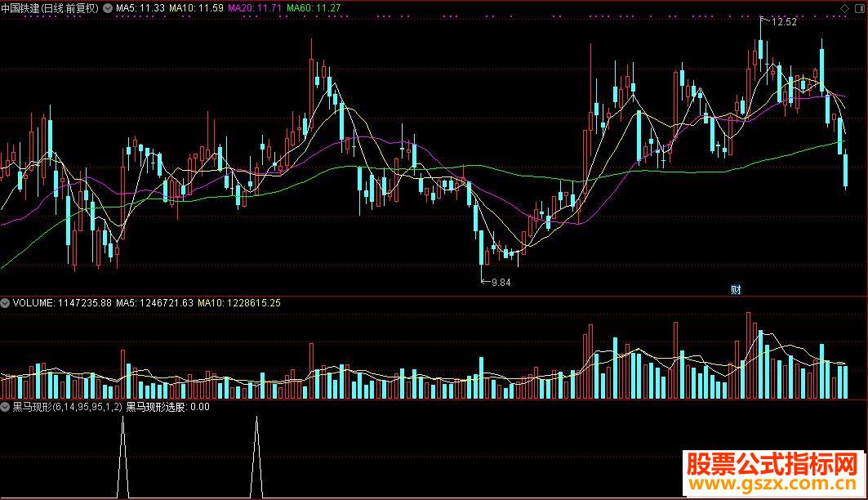The height and width of the screenshot is (500, 868).
Task: Open the dropdown arrow beside 中国铁建 title
Action: tap(108, 8)
